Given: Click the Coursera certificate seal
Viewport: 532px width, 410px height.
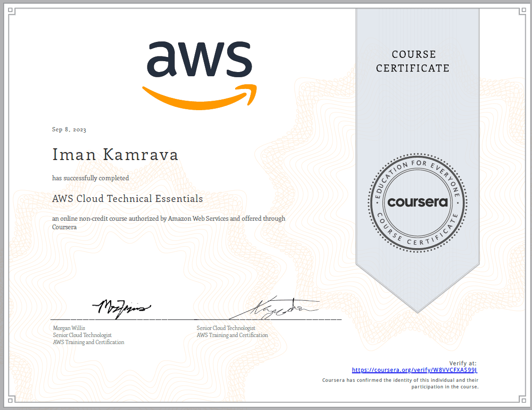Looking at the screenshot, I should click(x=417, y=202).
